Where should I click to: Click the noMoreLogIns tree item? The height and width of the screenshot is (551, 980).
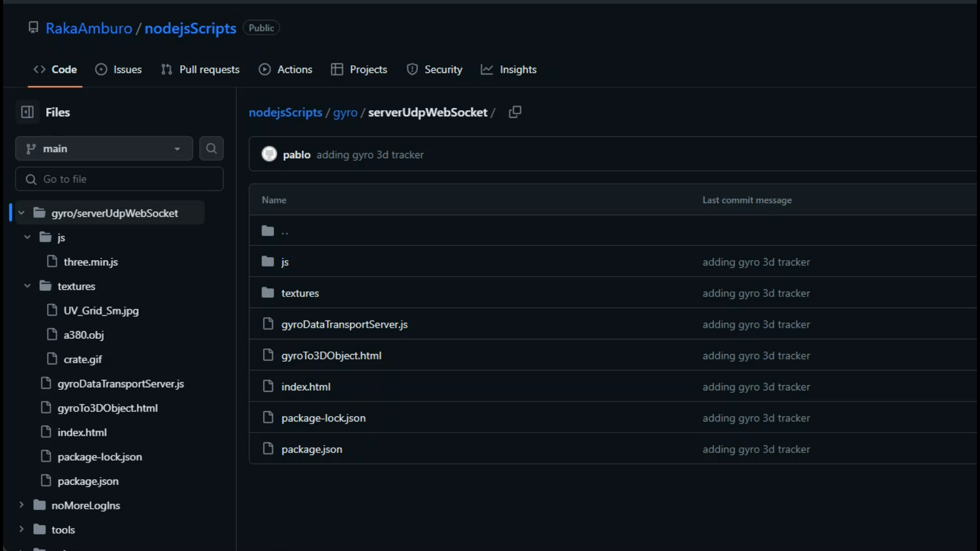tap(85, 505)
